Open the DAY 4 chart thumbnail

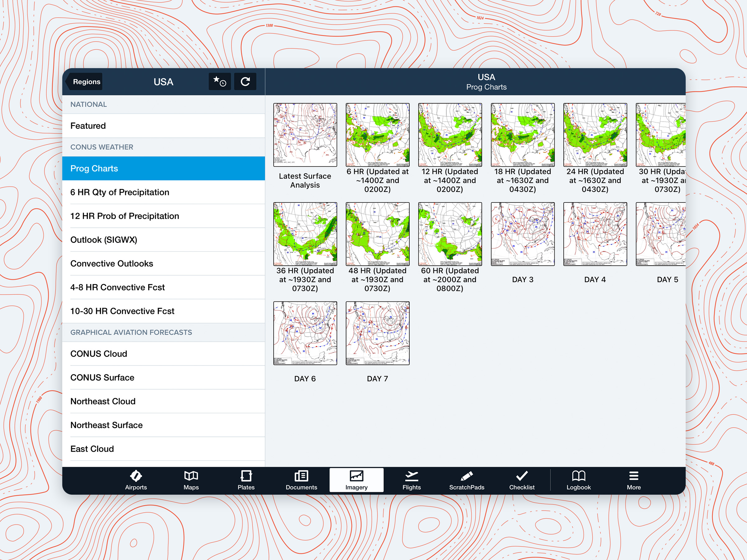coord(595,234)
